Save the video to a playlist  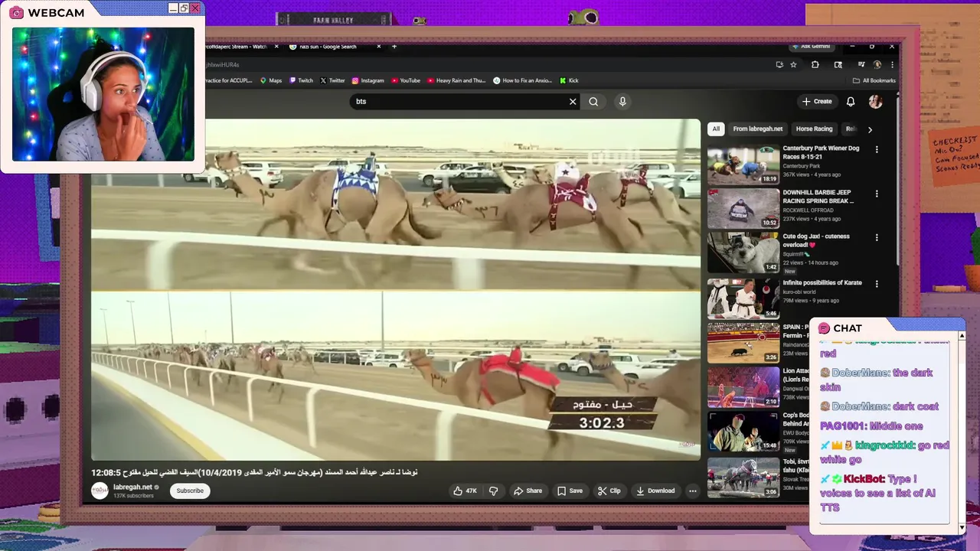pos(570,491)
